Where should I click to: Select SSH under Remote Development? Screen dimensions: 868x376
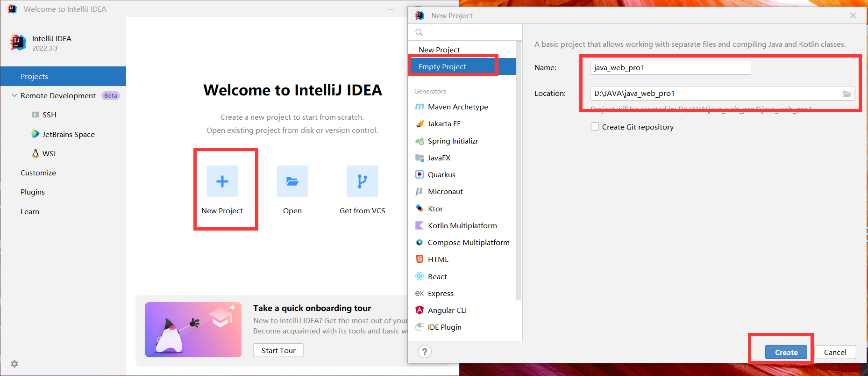click(49, 115)
